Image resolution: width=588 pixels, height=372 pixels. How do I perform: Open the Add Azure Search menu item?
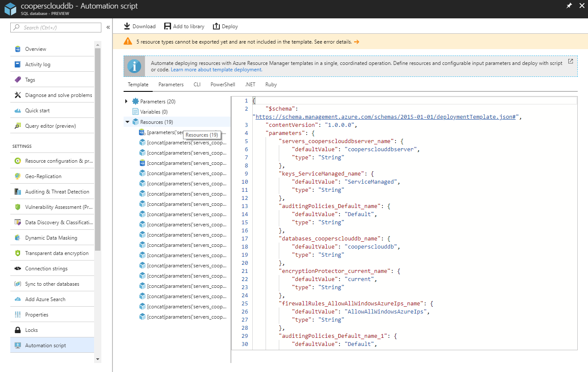52,299
